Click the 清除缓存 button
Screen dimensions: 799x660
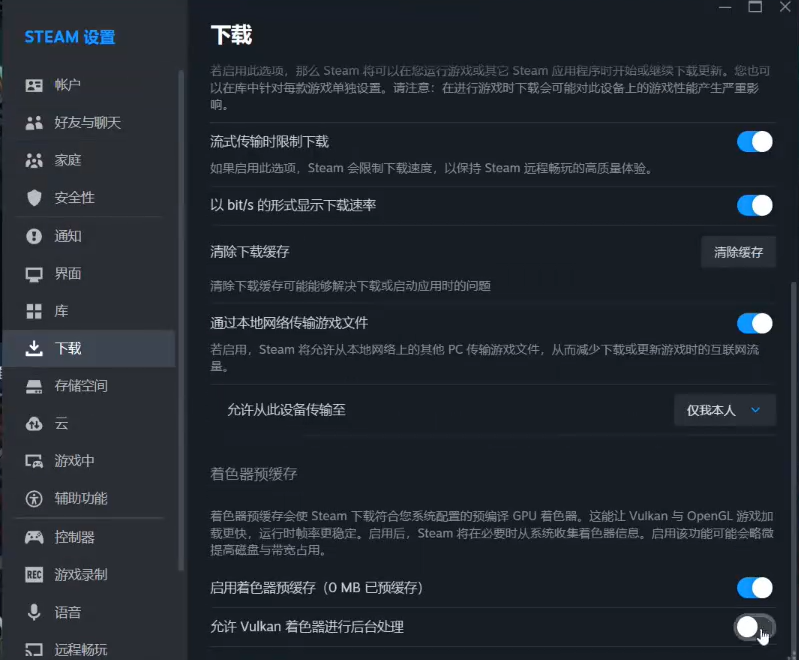coord(738,252)
